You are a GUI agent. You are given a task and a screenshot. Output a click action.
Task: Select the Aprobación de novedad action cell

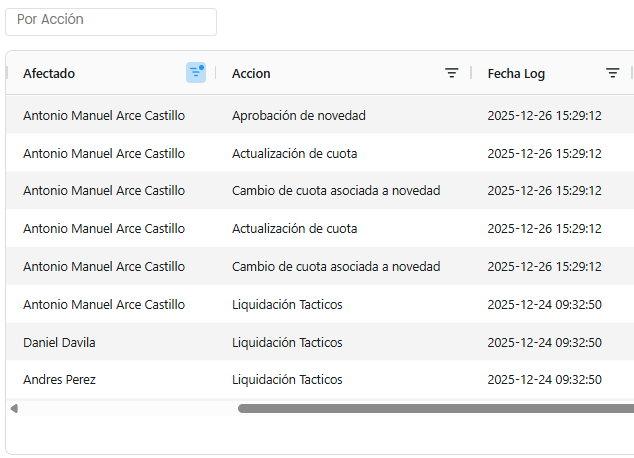coord(298,115)
